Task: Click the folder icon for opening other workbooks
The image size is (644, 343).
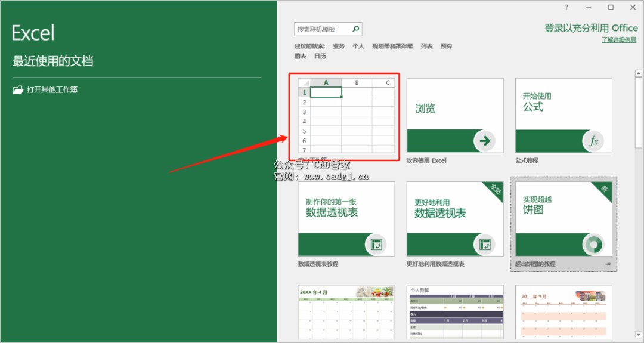Action: coord(18,90)
